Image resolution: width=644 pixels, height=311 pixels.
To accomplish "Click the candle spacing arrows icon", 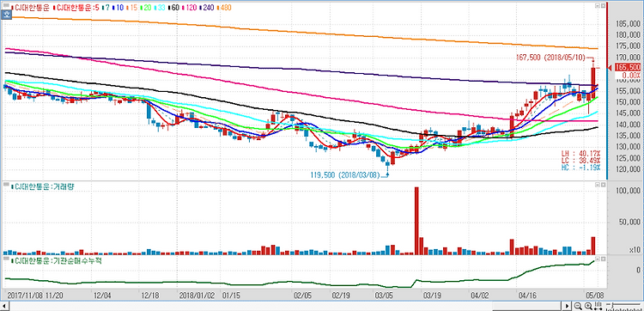I will (598, 306).
